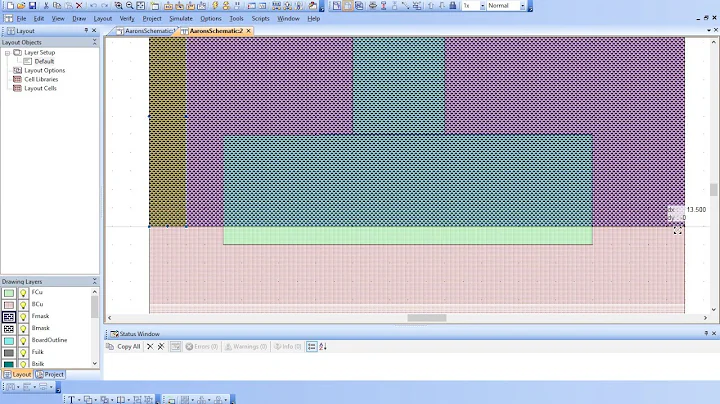This screenshot has height=404, width=720.
Task: Select the Layout Cells item
Action: [40, 88]
